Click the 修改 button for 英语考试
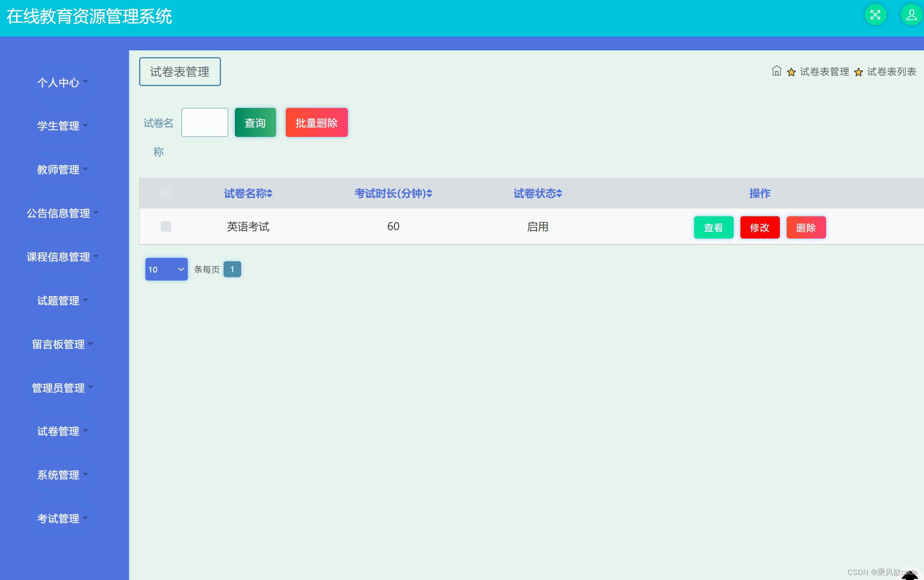The image size is (924, 580). pyautogui.click(x=760, y=228)
